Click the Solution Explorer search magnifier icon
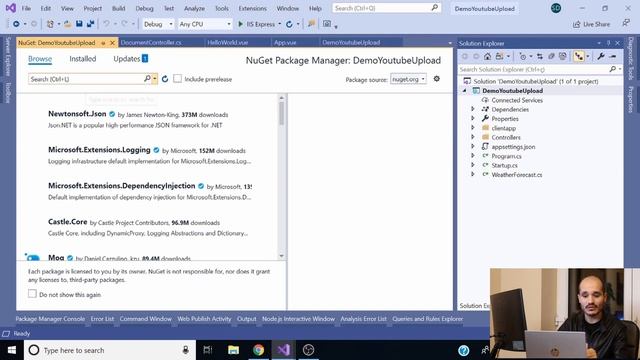This screenshot has width=640, height=360. tap(613, 69)
